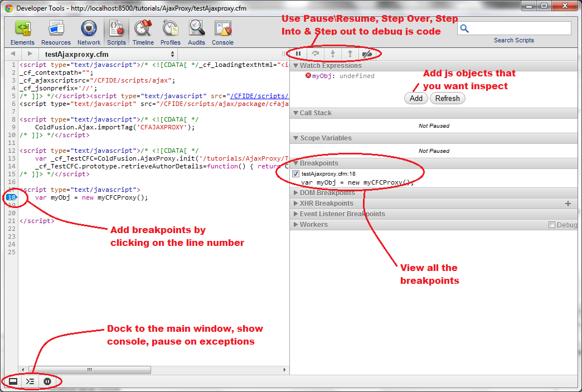Expand the DOM Breakpoints section

point(323,193)
